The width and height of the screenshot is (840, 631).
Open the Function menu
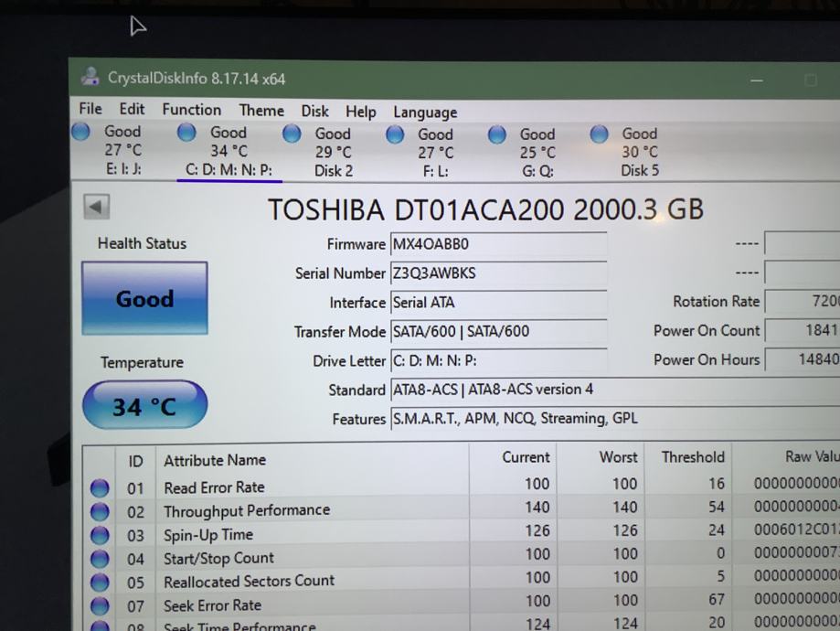click(191, 110)
